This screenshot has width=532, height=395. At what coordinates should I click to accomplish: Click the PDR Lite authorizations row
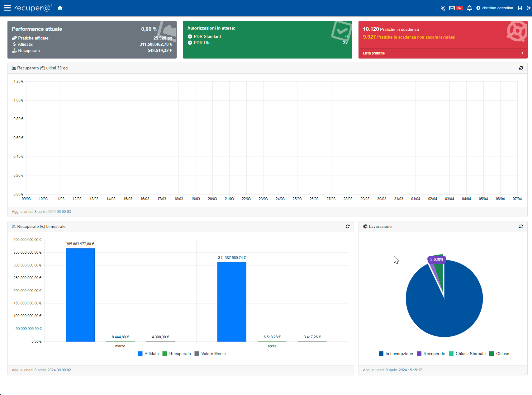click(202, 43)
